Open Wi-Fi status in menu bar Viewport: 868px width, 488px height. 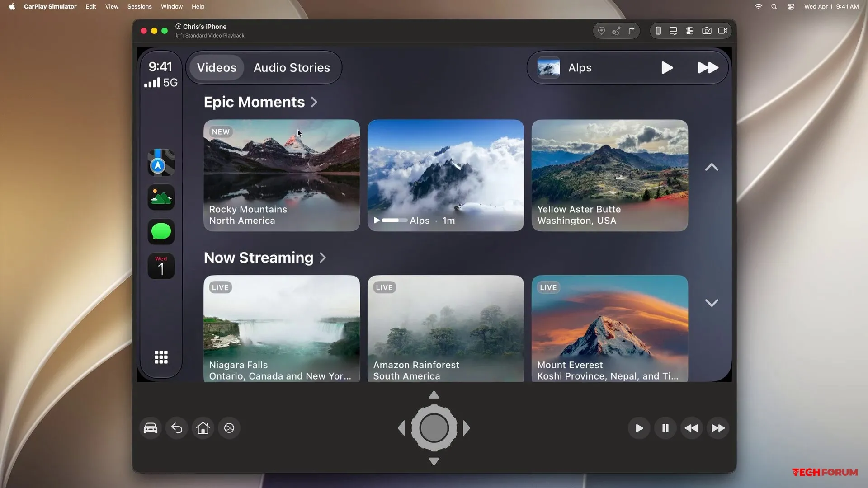tap(759, 6)
